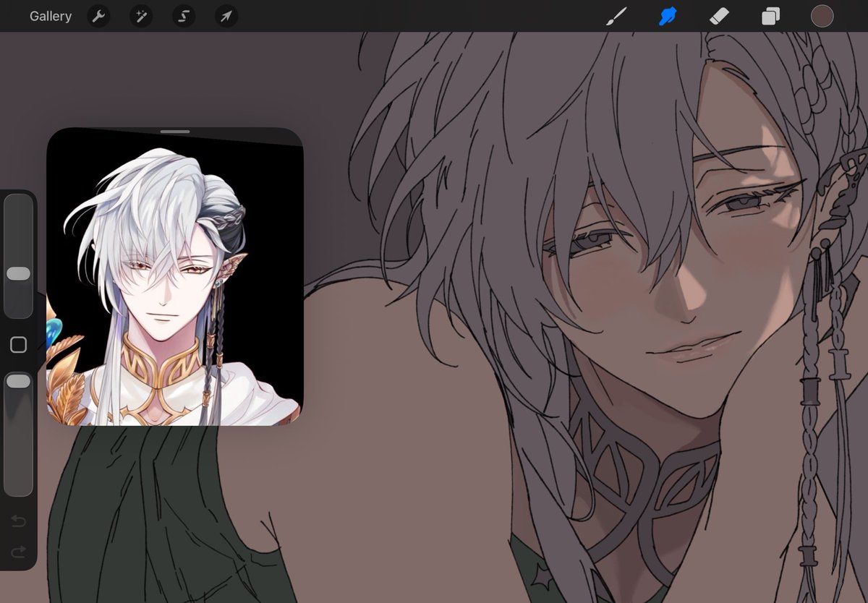Select the Paint brush tool
Image resolution: width=868 pixels, height=603 pixels.
click(616, 16)
